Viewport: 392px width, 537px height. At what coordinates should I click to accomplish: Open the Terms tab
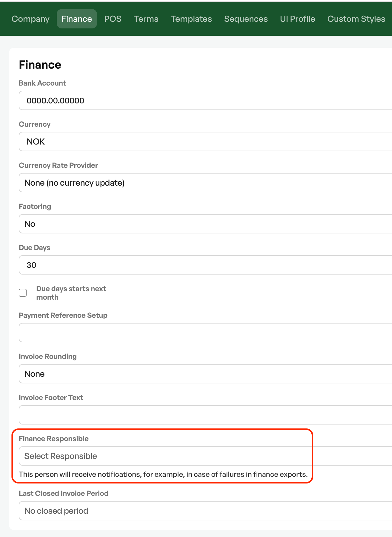[x=146, y=19]
